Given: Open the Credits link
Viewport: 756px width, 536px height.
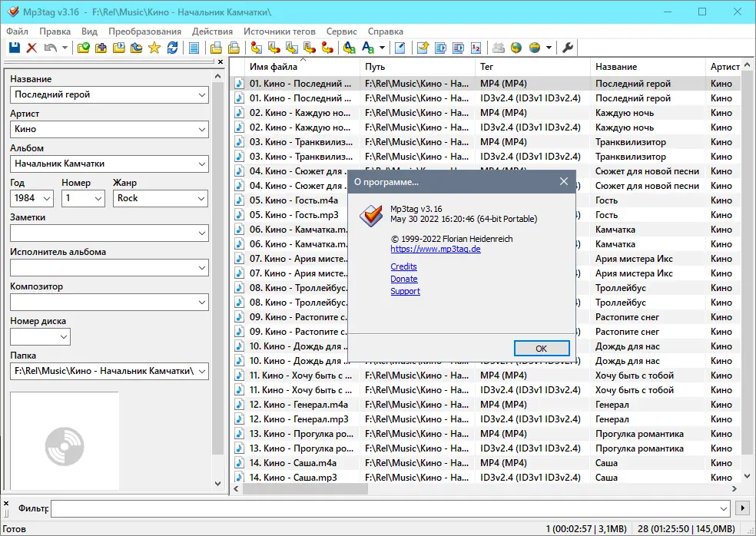Looking at the screenshot, I should coord(403,266).
